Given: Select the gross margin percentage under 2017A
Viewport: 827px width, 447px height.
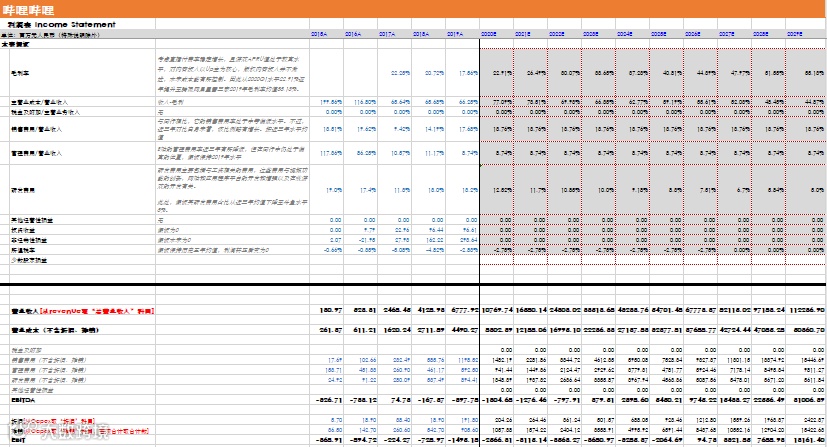Looking at the screenshot, I should 395,73.
